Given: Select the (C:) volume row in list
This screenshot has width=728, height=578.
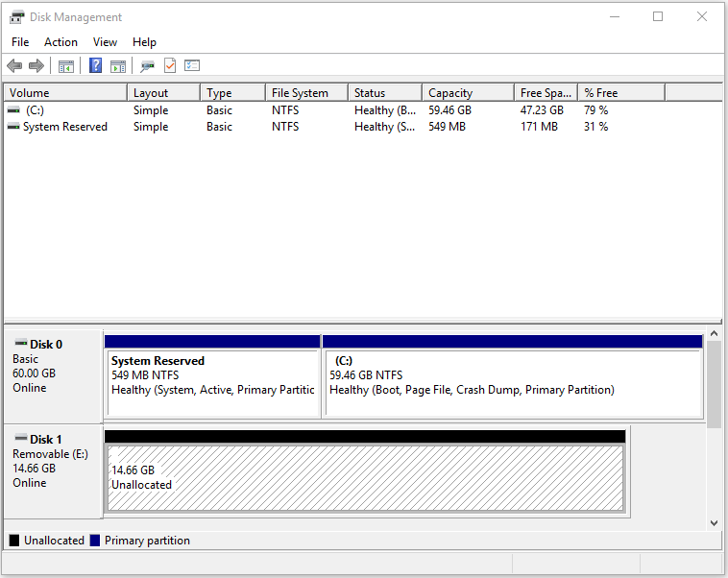Looking at the screenshot, I should pos(35,110).
